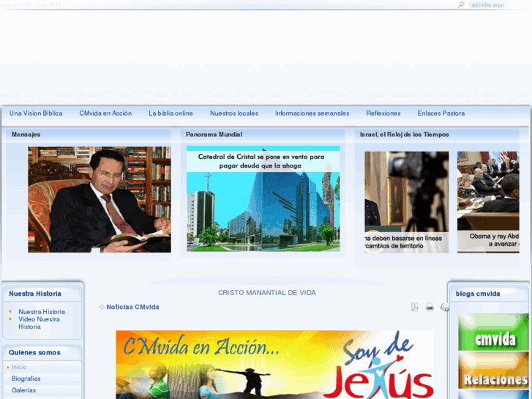Click the blogs cmvida sidebar heading
The width and height of the screenshot is (532, 399).
(x=478, y=294)
